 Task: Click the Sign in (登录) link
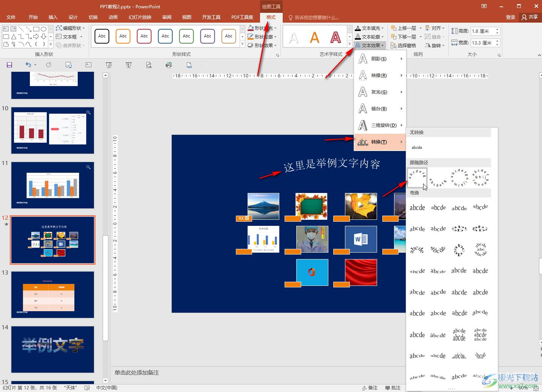[510, 17]
